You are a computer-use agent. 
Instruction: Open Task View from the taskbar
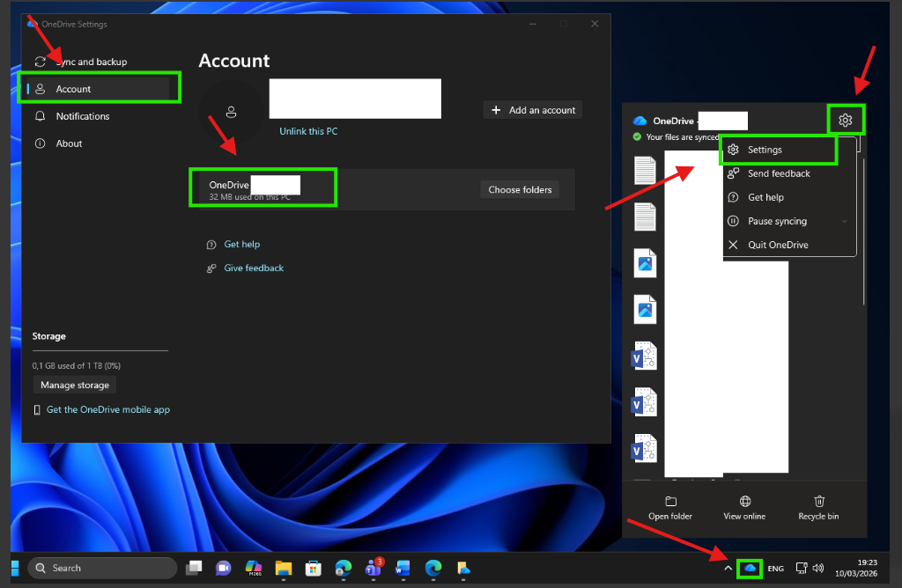pyautogui.click(x=194, y=568)
